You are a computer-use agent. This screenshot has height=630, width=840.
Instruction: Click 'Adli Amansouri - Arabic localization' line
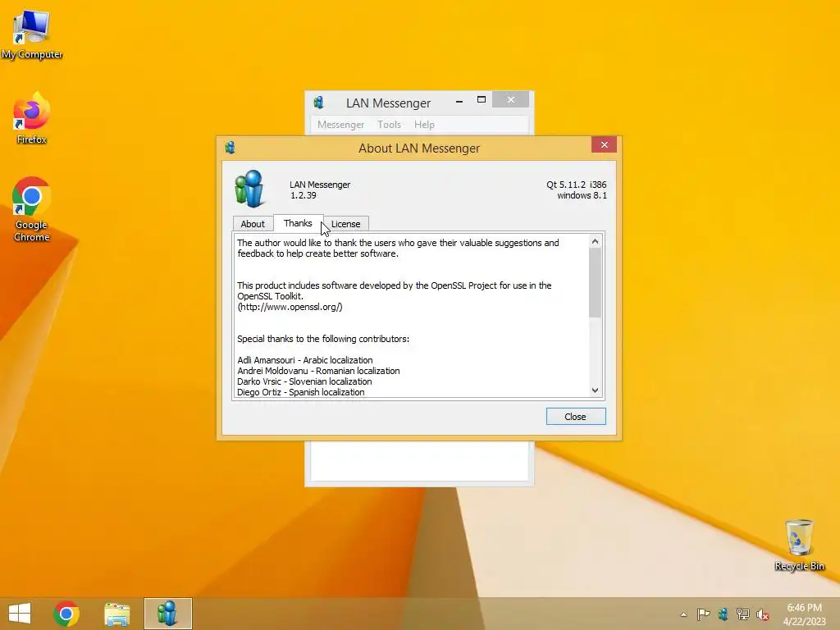coord(305,360)
